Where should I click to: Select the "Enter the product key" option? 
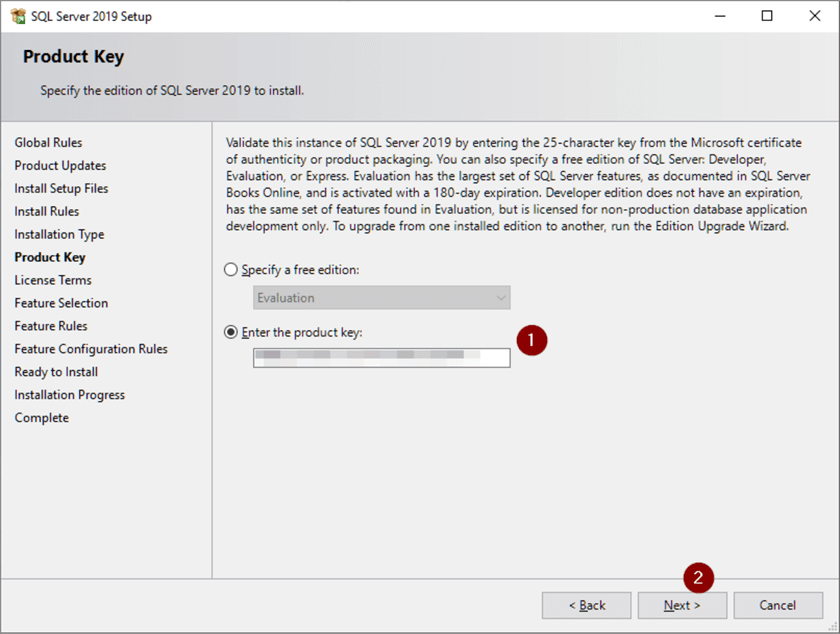(x=230, y=334)
